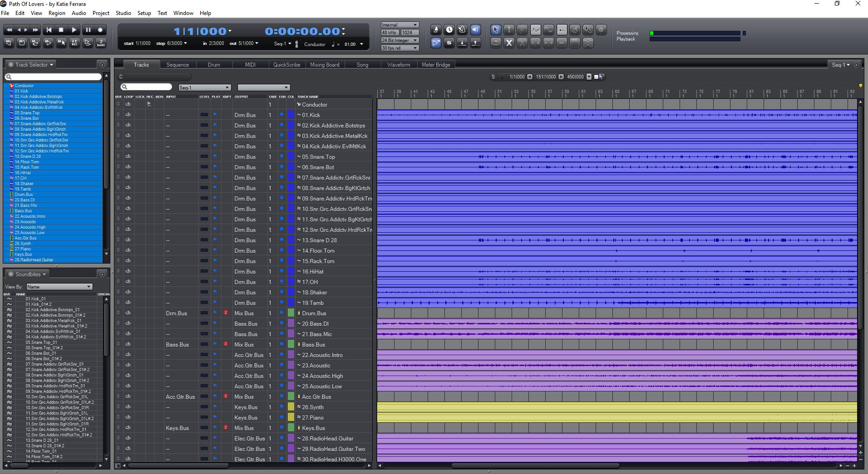Toggle play-enable for 01.Kick track
The width and height of the screenshot is (868, 474).
tap(215, 114)
